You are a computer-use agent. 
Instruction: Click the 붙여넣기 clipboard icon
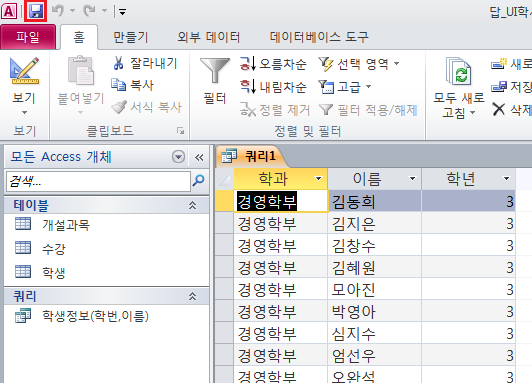(81, 71)
